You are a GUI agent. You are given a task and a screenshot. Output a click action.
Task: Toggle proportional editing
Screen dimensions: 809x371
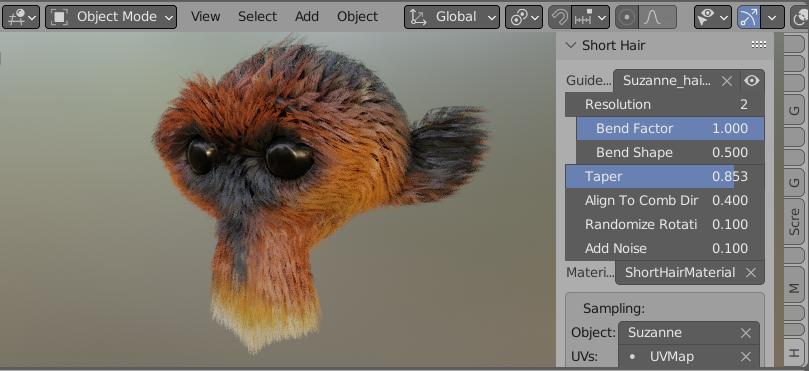[627, 17]
